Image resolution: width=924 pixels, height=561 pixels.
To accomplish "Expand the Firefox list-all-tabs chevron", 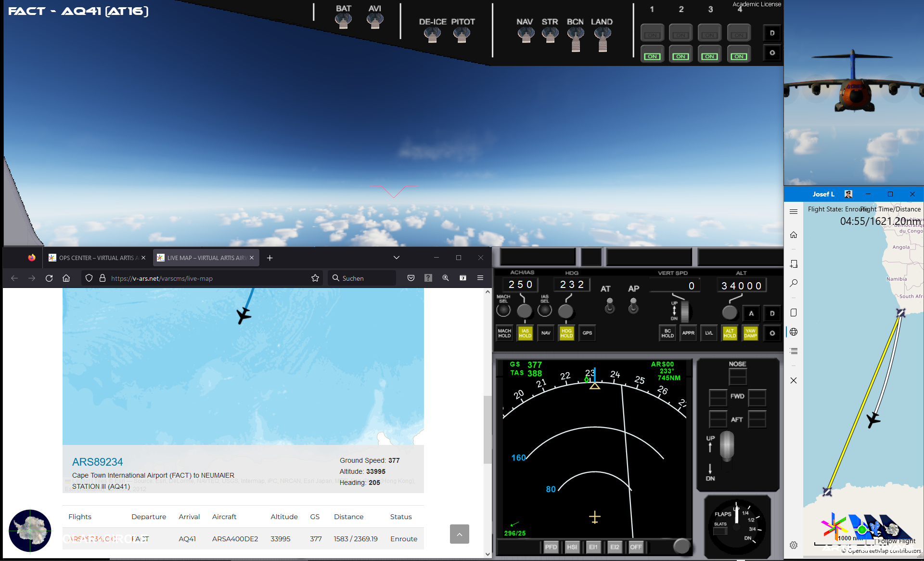I will [397, 258].
